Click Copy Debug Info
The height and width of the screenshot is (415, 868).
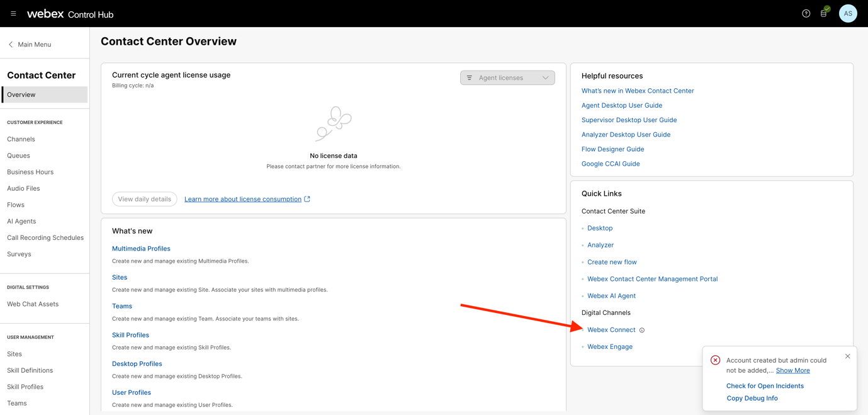tap(752, 398)
